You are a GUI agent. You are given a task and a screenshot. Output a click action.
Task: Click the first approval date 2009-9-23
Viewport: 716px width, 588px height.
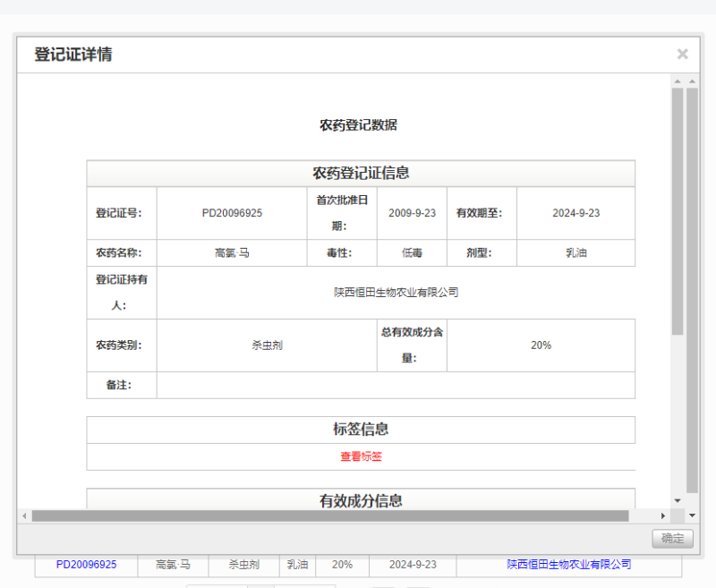412,213
